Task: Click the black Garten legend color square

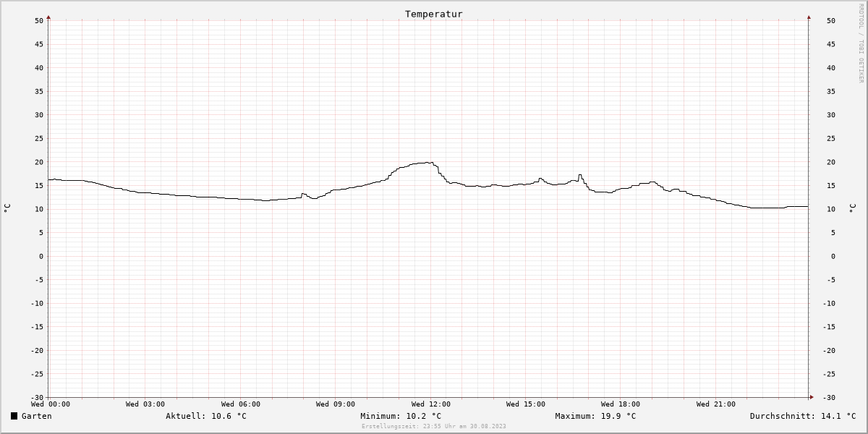Action: (x=14, y=416)
